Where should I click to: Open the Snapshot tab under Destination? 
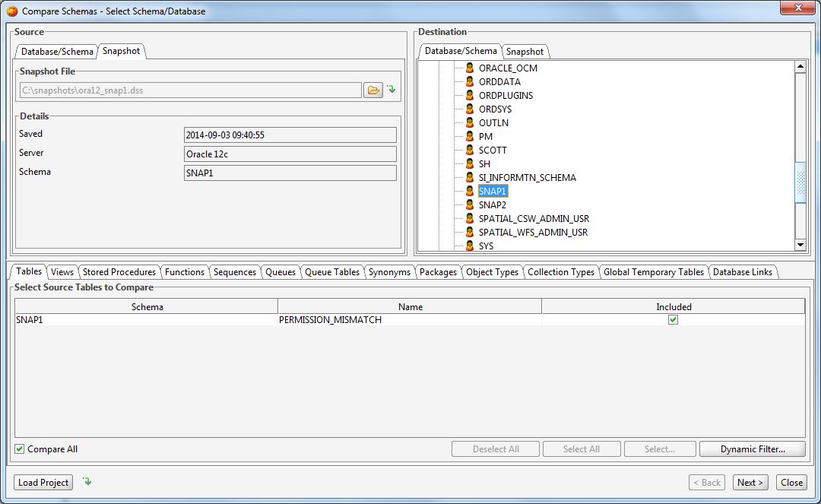[525, 51]
